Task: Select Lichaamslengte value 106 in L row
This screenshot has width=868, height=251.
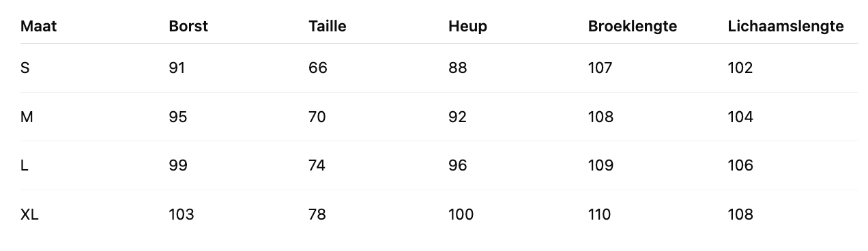Action: (740, 166)
